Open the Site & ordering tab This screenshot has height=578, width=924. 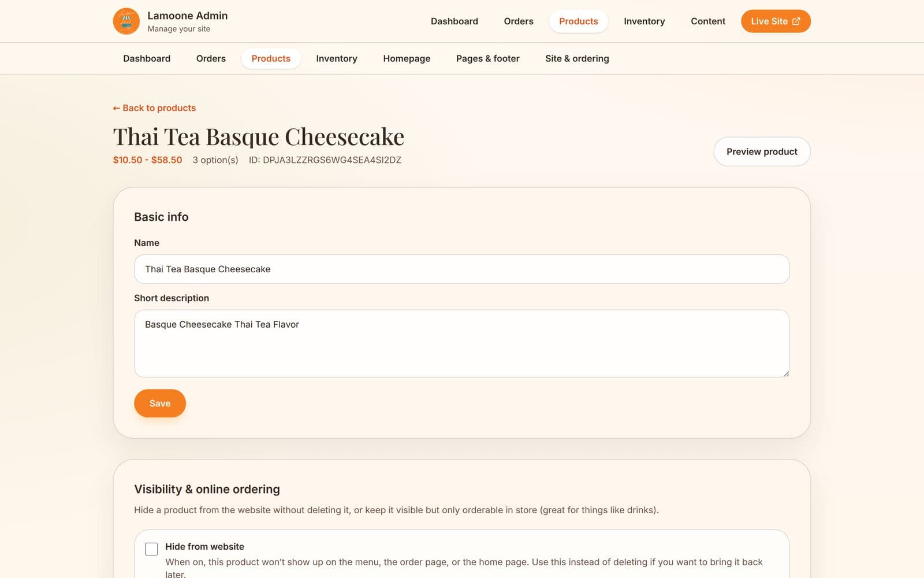[577, 58]
